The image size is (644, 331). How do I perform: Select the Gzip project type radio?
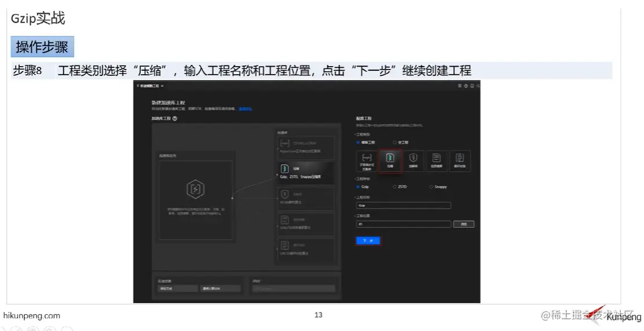[x=358, y=187]
